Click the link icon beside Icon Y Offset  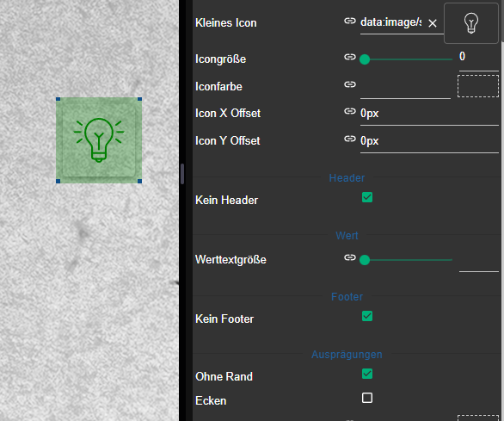pyautogui.click(x=350, y=139)
